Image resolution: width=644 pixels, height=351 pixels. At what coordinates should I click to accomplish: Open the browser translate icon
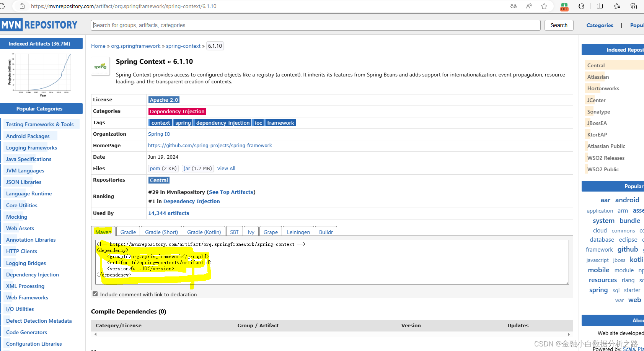pos(514,6)
